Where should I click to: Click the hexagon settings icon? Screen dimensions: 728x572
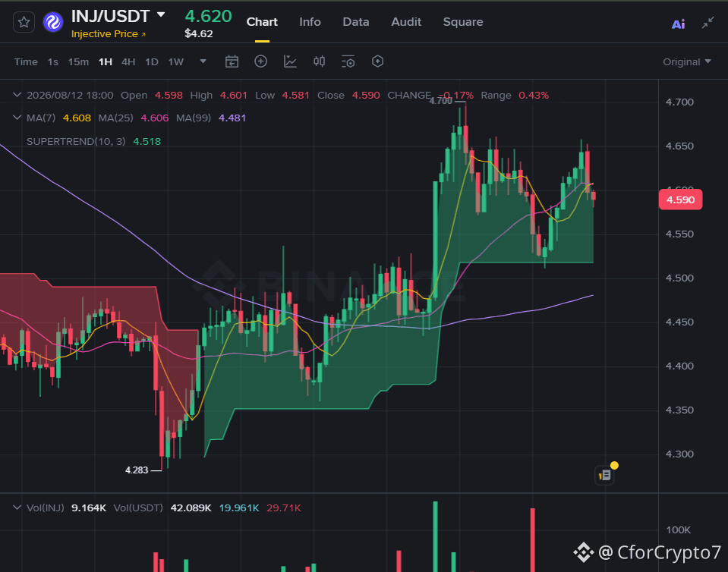[377, 61]
